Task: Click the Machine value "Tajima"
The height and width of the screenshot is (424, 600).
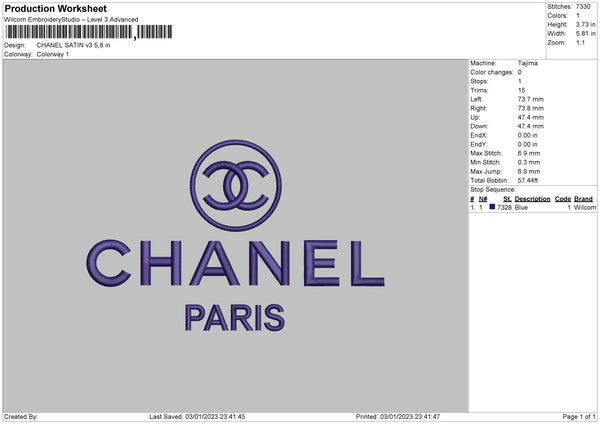Action: tap(528, 63)
